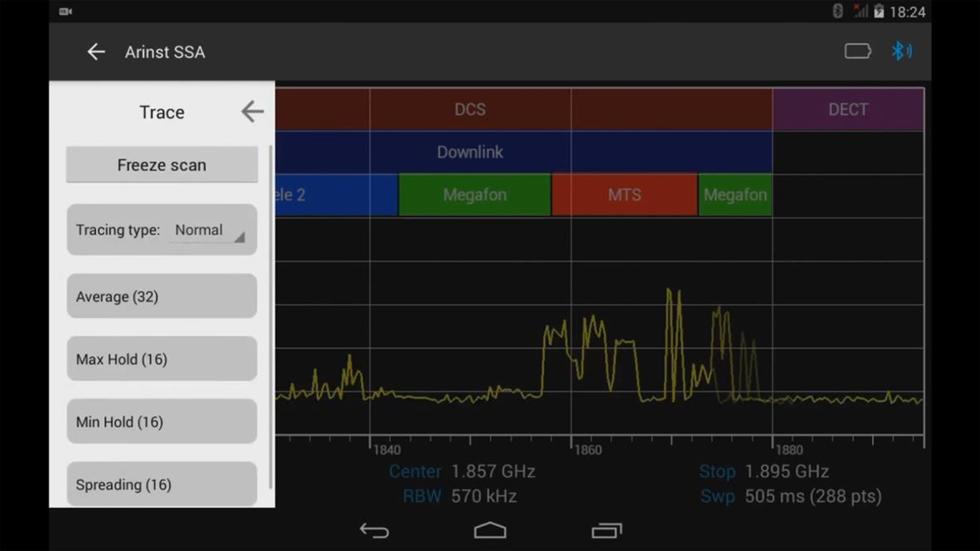Viewport: 980px width, 551px height.
Task: Tap the back arrow beside Arinst SSA
Action: tap(96, 52)
